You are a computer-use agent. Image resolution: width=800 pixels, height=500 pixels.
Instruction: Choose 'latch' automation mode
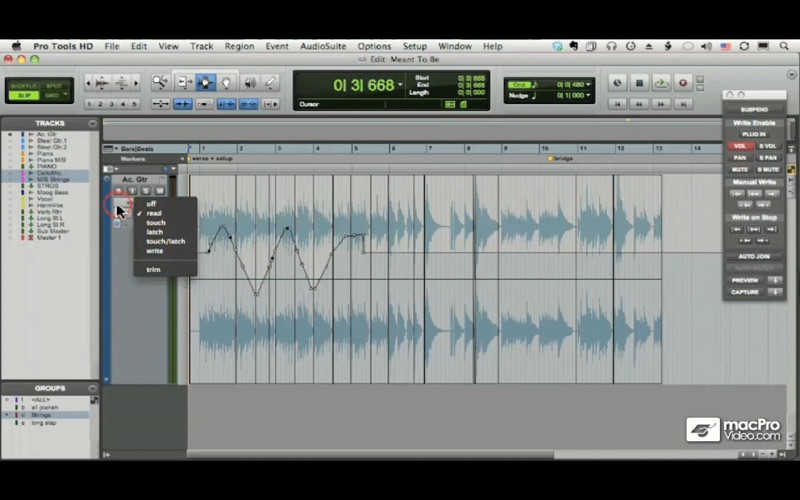pos(154,232)
